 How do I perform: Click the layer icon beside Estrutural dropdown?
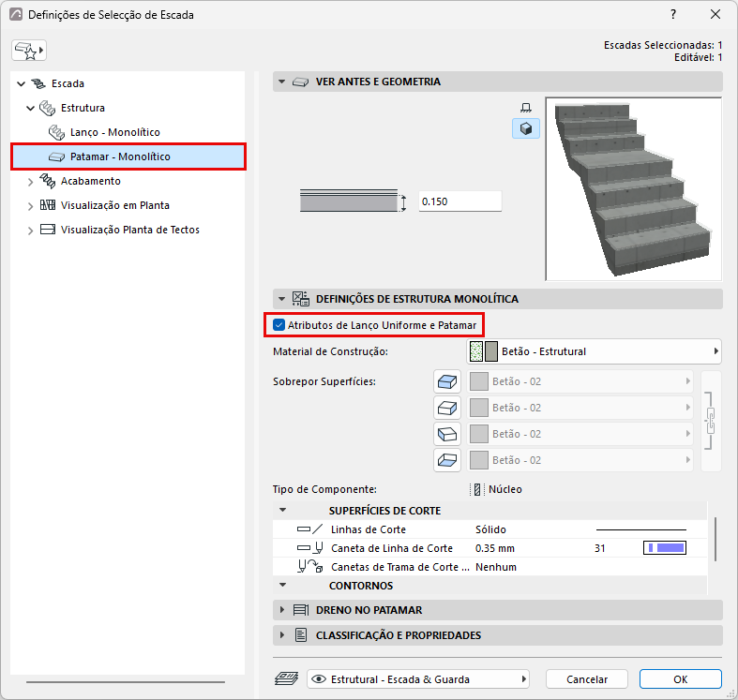point(286,678)
